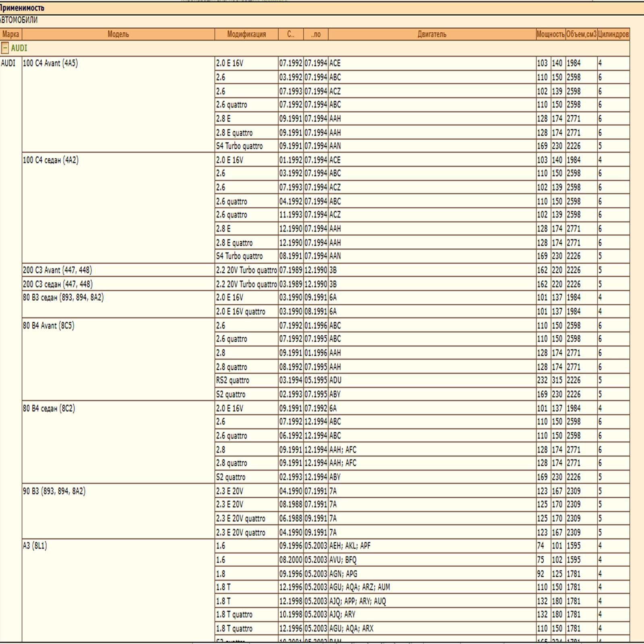The image size is (644, 644).
Task: Click the Модель column header
Action: [118, 34]
